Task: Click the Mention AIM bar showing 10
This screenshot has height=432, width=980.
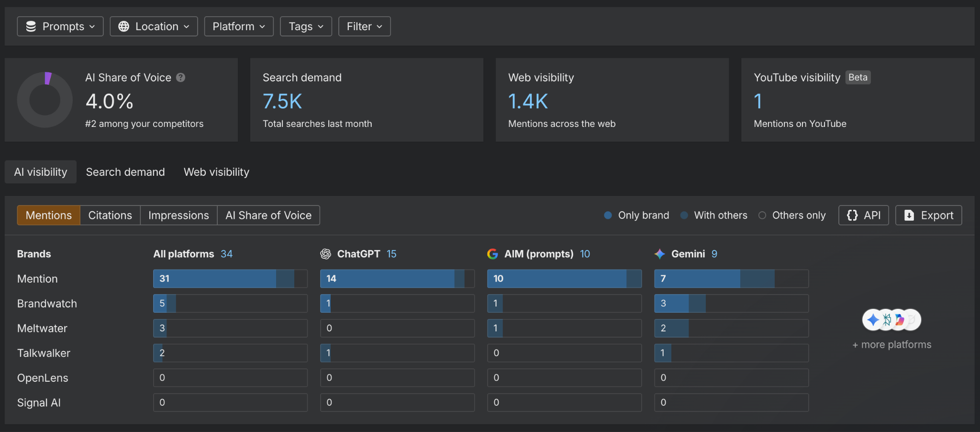Action: pyautogui.click(x=565, y=279)
